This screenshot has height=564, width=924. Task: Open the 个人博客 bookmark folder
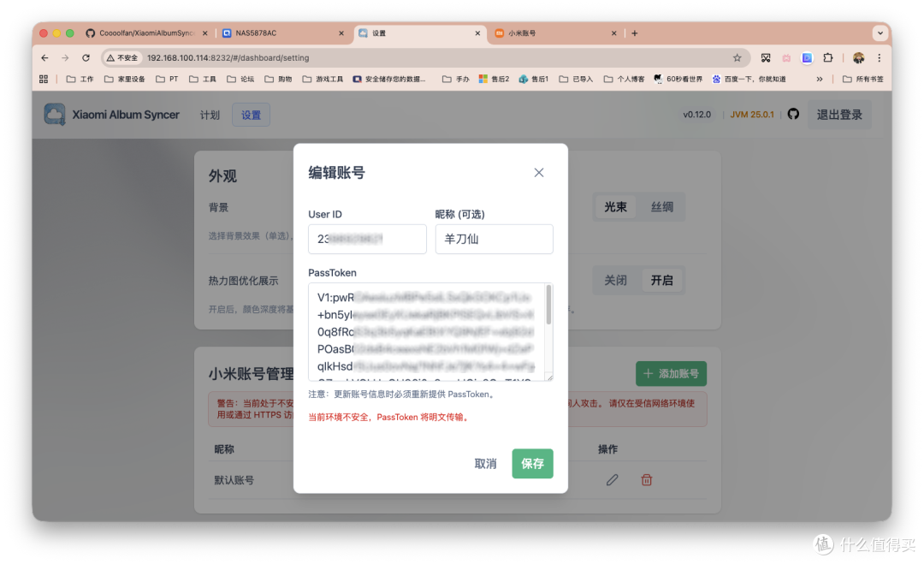(x=624, y=79)
